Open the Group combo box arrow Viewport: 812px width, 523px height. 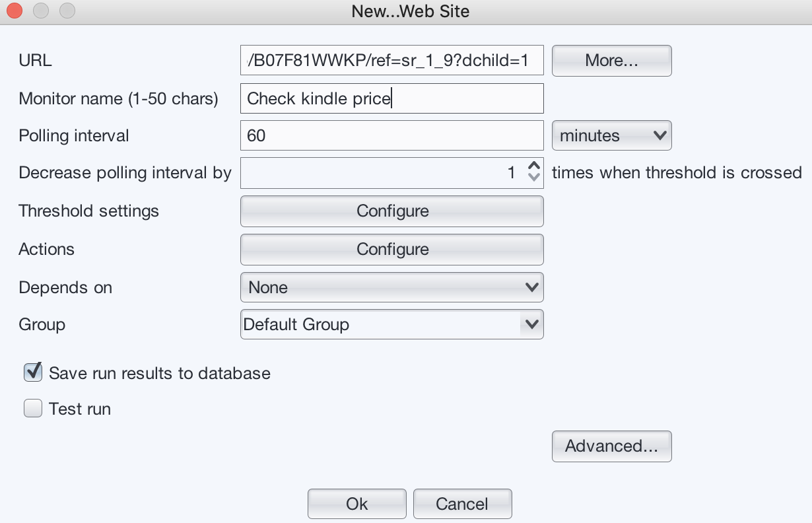click(531, 325)
